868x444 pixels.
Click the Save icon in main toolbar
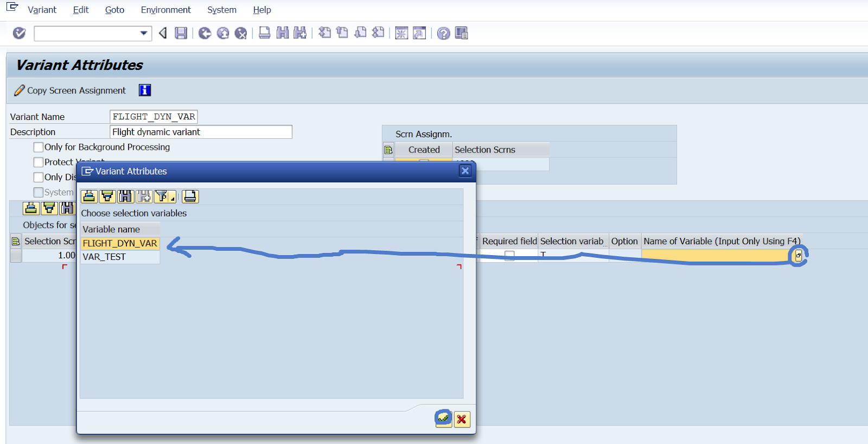(x=181, y=33)
